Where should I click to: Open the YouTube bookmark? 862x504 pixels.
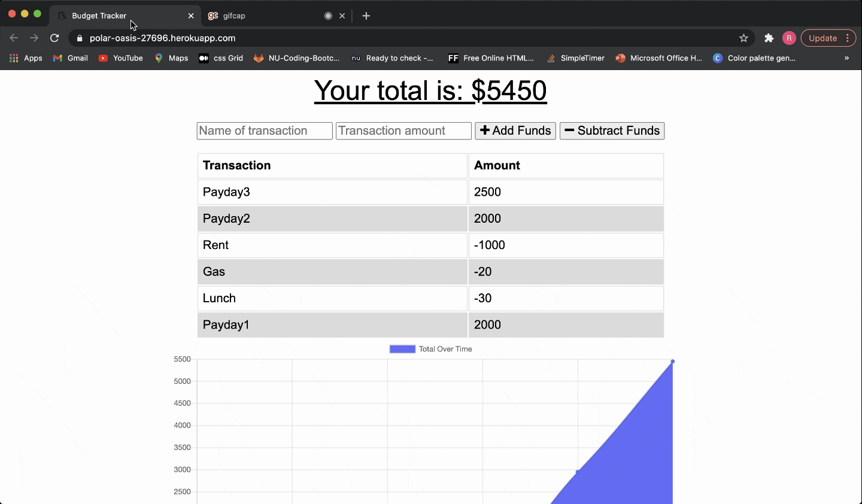click(120, 58)
